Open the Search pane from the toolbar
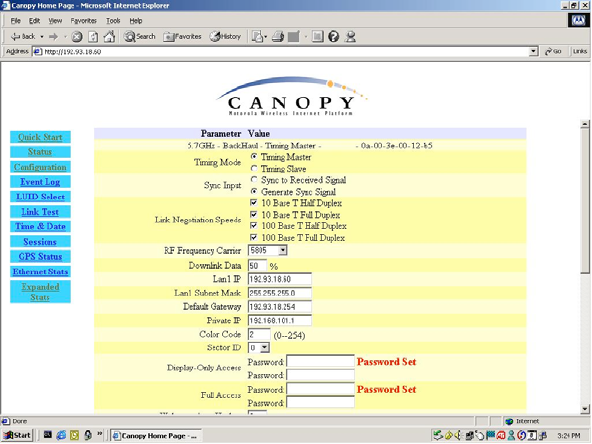The image size is (592, 444). 140,37
